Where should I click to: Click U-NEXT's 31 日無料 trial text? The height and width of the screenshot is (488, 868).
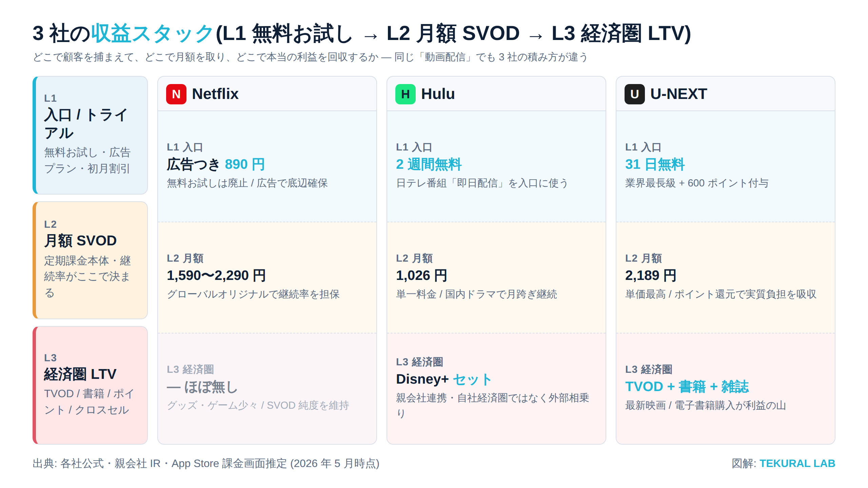pos(655,165)
